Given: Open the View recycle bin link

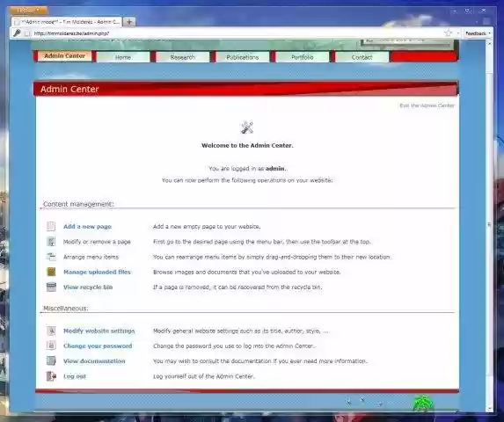Looking at the screenshot, I should (88, 287).
